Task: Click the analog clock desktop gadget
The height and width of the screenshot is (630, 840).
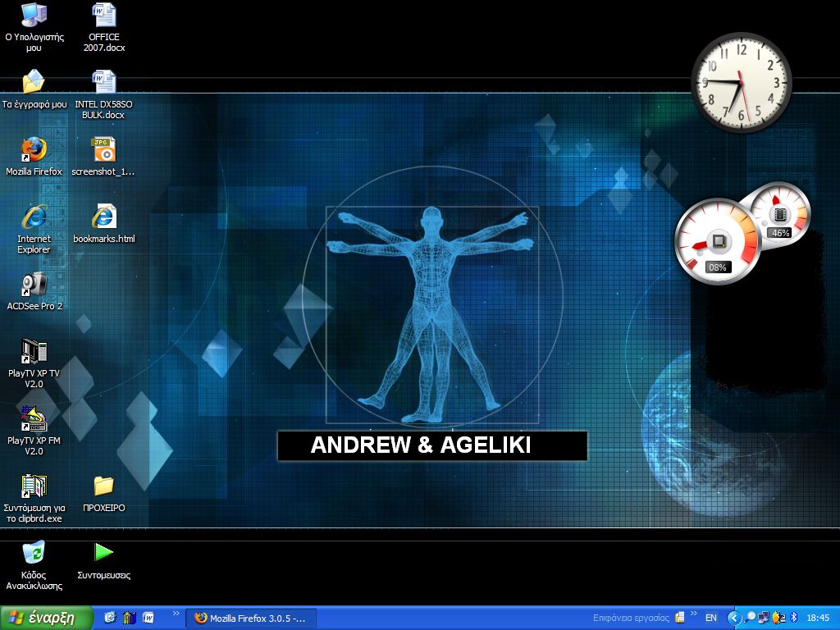Action: (x=742, y=83)
